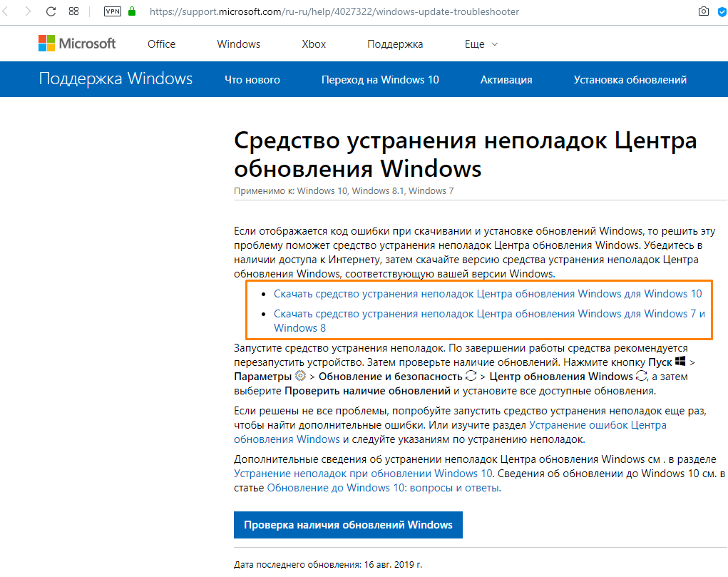
Task: Open Установка обновлений tab
Action: pyautogui.click(x=630, y=80)
